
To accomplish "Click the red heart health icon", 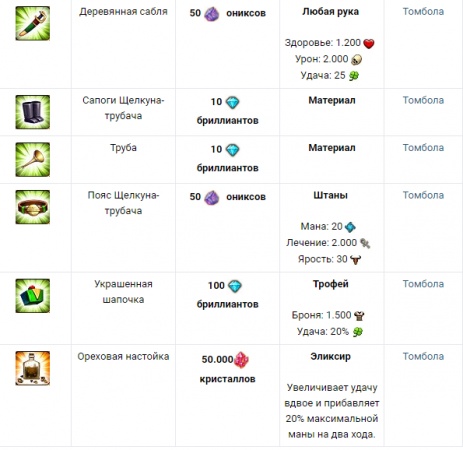I will [x=369, y=43].
